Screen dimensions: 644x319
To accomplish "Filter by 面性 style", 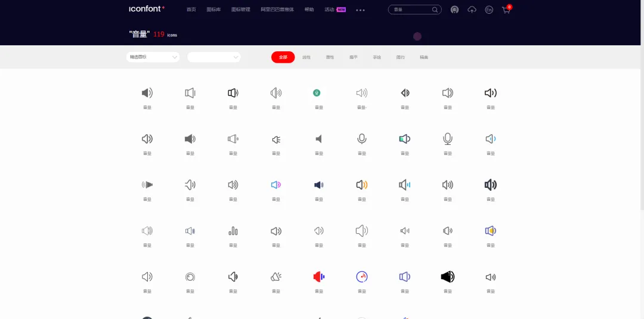I will click(x=330, y=57).
